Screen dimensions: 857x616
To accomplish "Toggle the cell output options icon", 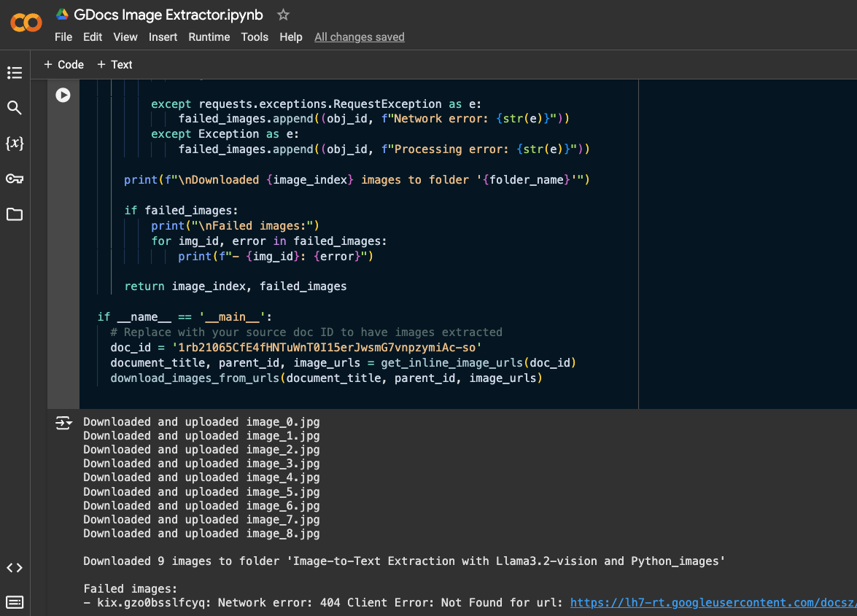I will (x=63, y=423).
